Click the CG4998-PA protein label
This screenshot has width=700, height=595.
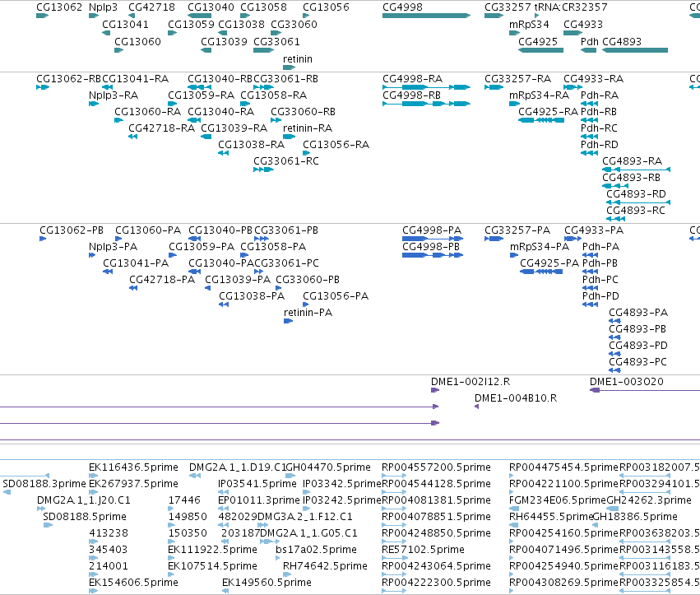[432, 230]
